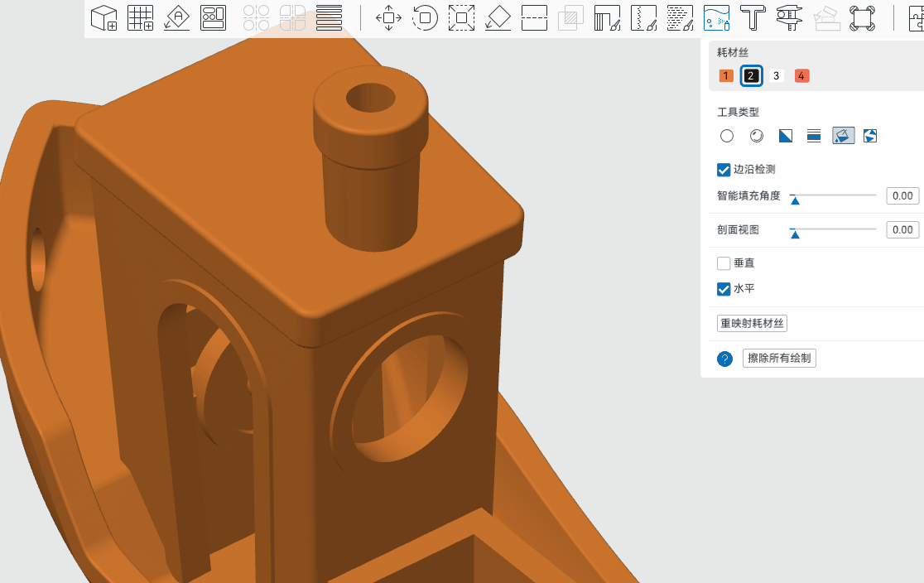
Task: Select the Text shape tool
Action: point(753,17)
